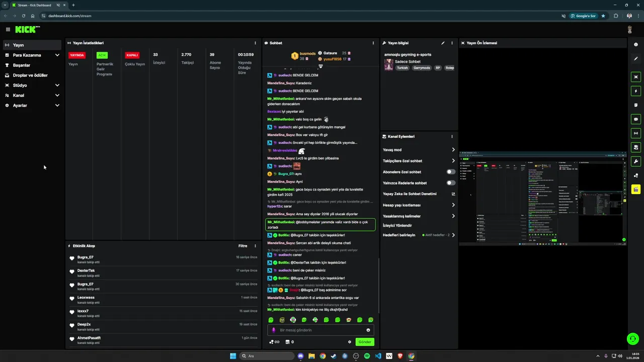
Task: Click the Sadece Sohbet category thumbnail
Action: click(x=388, y=64)
